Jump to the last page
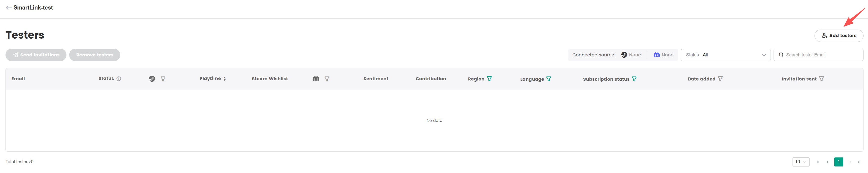868x173 pixels. [x=859, y=162]
